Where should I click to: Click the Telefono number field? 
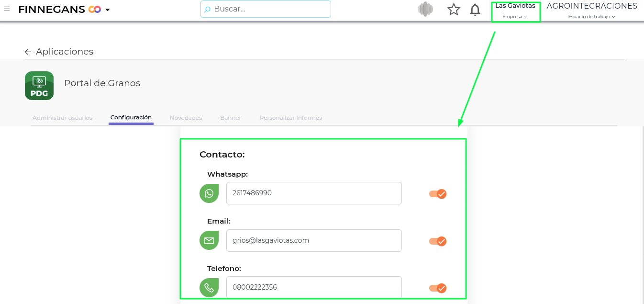point(314,287)
